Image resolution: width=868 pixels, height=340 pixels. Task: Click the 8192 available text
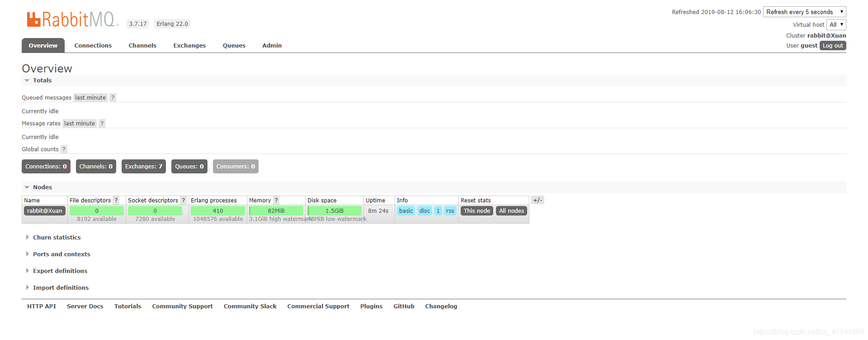click(x=97, y=219)
